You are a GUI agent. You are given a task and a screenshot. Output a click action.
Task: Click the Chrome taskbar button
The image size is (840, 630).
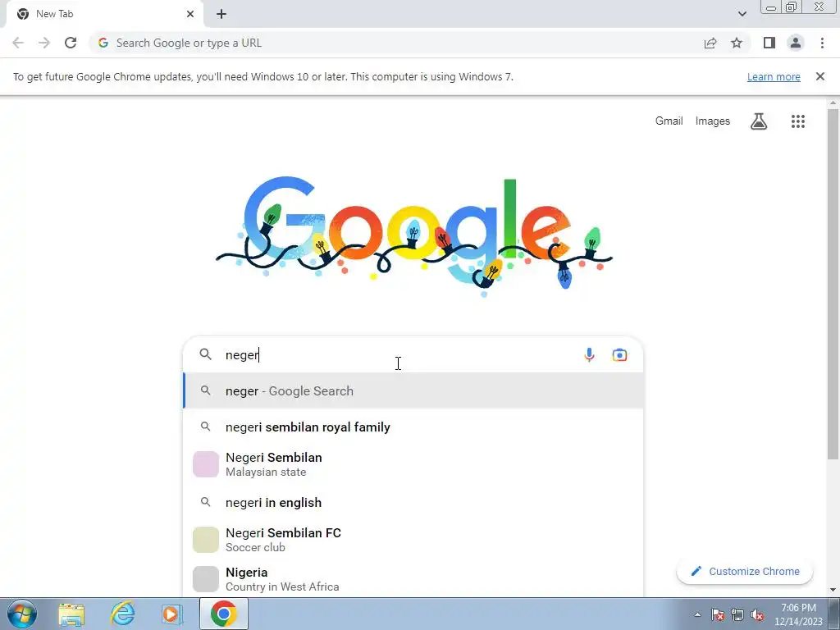point(224,614)
